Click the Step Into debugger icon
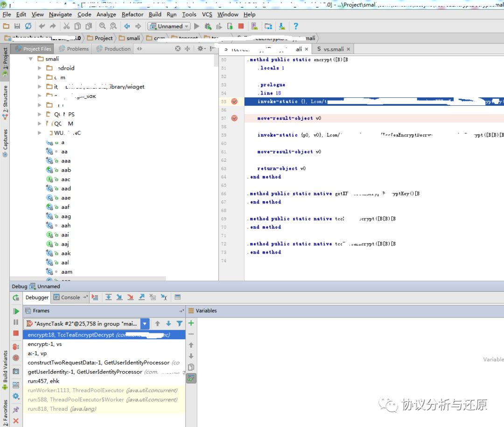 coord(119,297)
